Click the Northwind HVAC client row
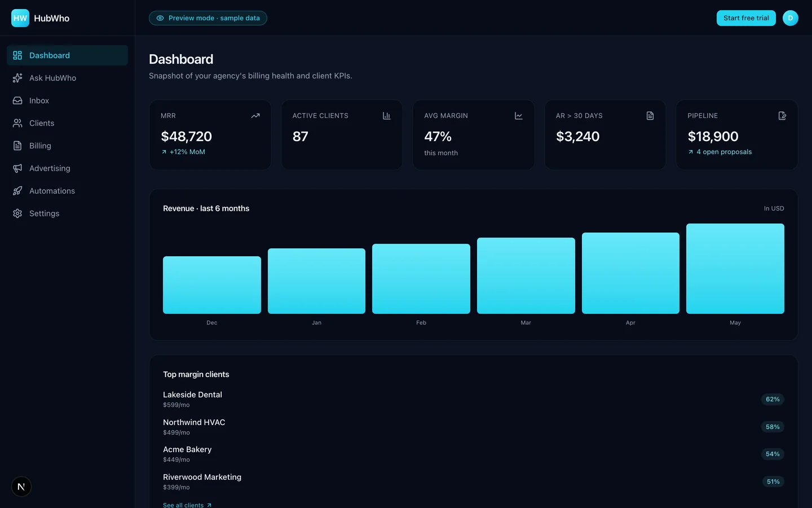 click(474, 427)
